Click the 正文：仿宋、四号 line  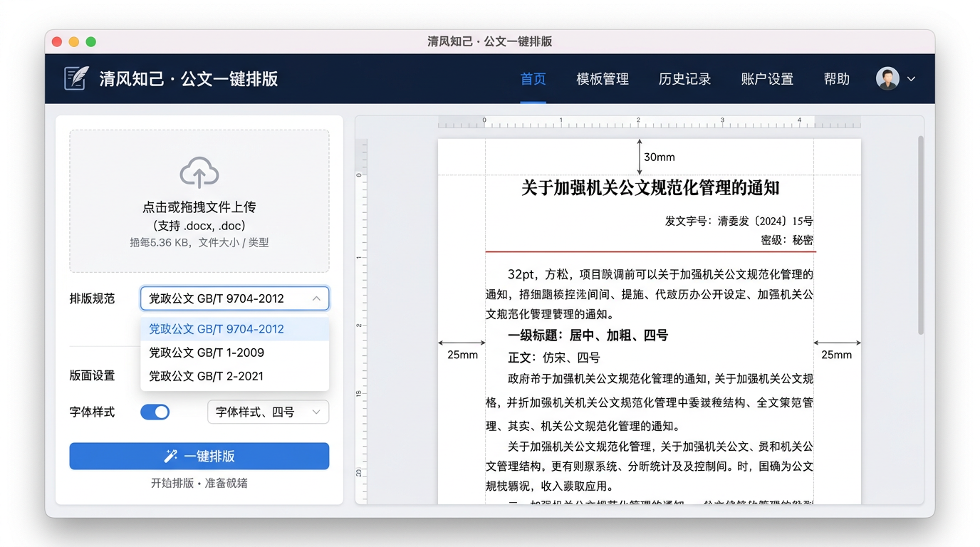point(553,358)
